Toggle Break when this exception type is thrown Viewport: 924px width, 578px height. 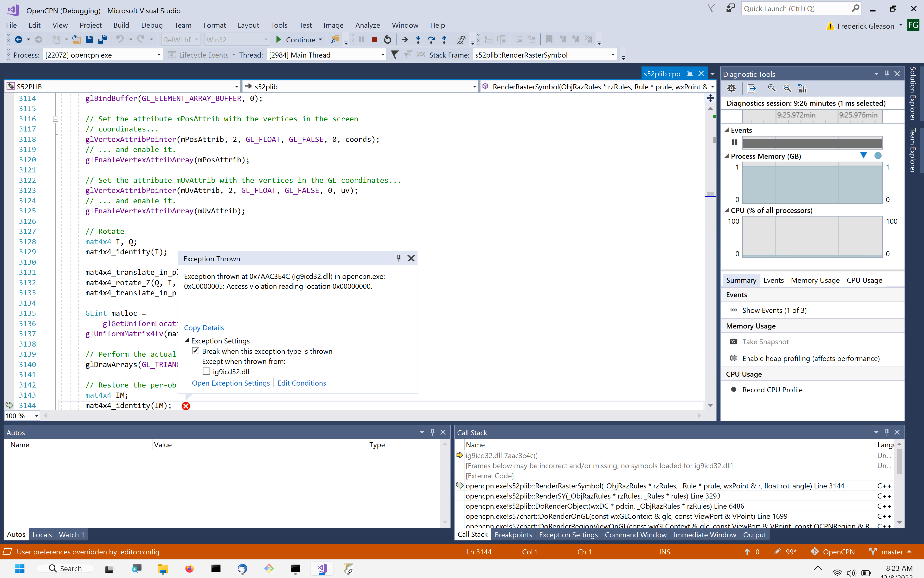point(195,351)
